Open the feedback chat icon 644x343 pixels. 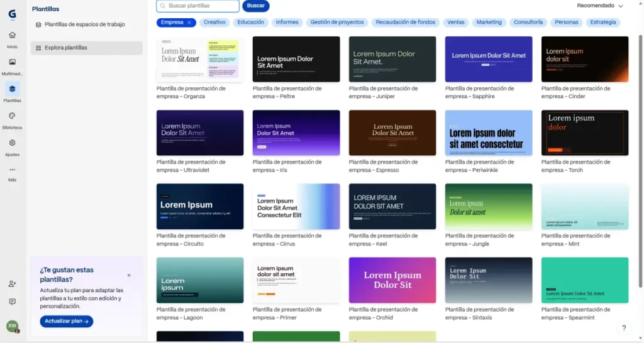(x=13, y=302)
